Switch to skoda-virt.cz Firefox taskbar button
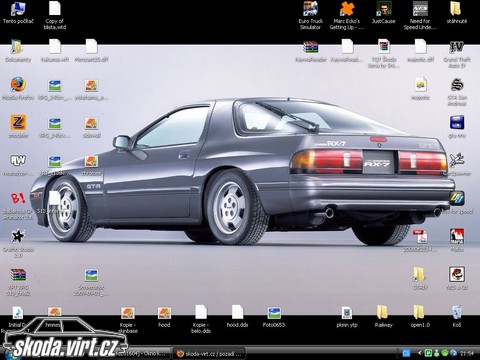The image size is (480, 360). point(210,354)
